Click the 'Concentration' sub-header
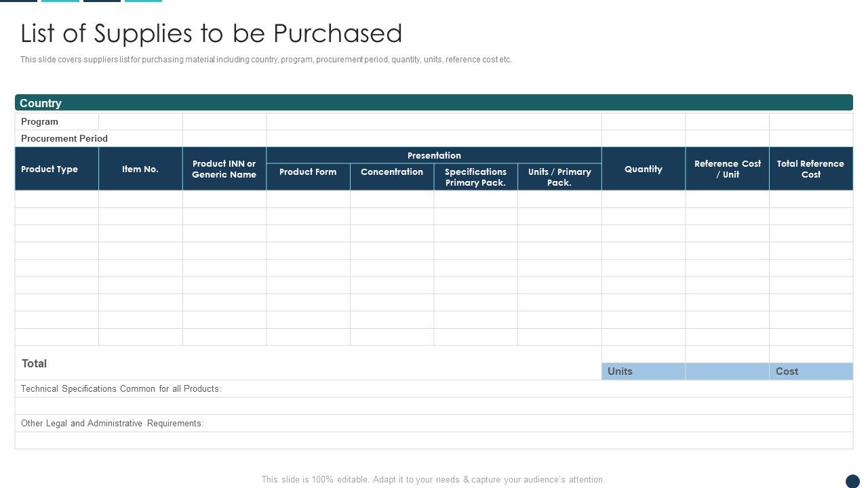 392,177
